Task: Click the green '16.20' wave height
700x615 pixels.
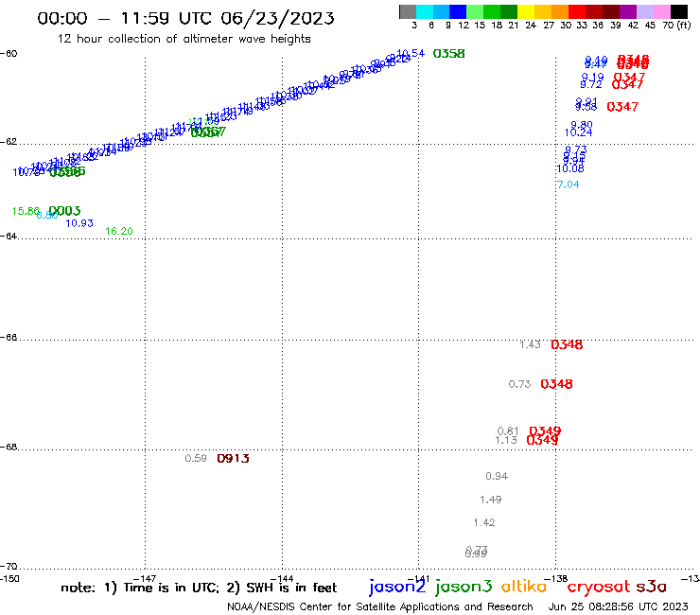Action: 119,231
